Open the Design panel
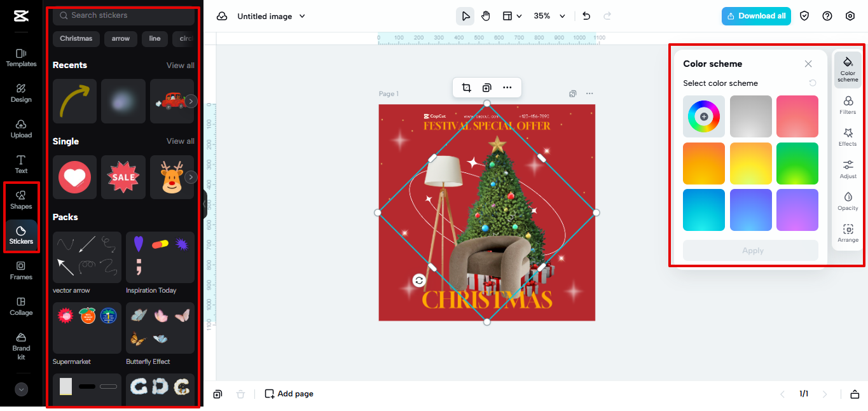868x411 pixels. [x=21, y=93]
